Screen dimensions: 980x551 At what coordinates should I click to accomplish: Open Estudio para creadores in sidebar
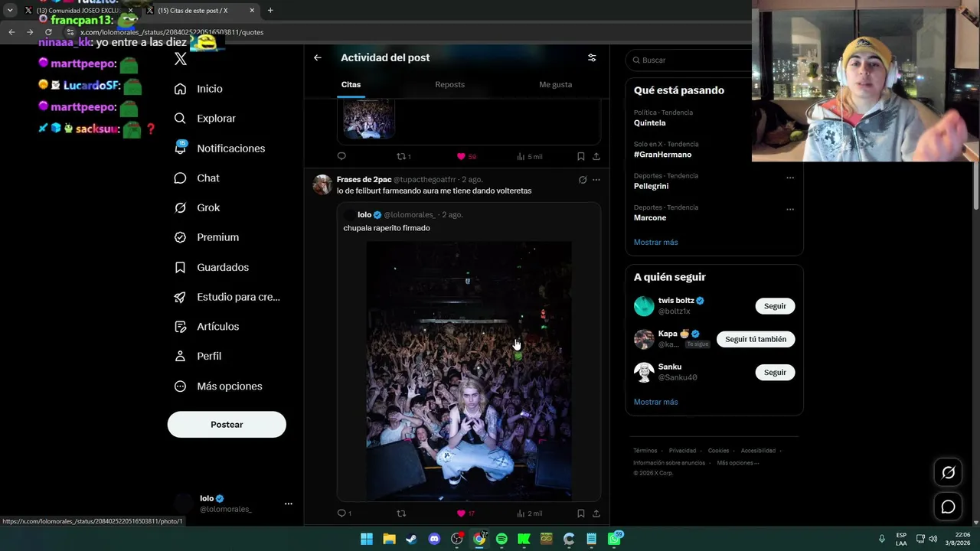(227, 297)
